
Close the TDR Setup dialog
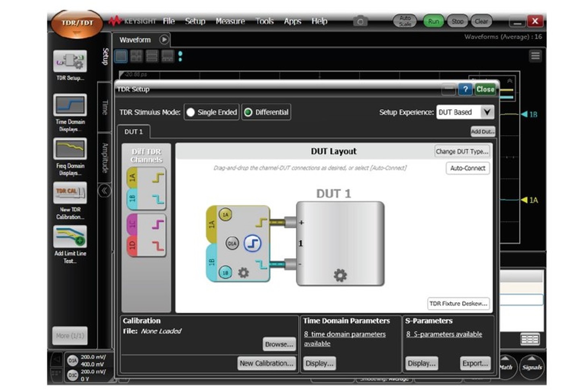pyautogui.click(x=485, y=89)
